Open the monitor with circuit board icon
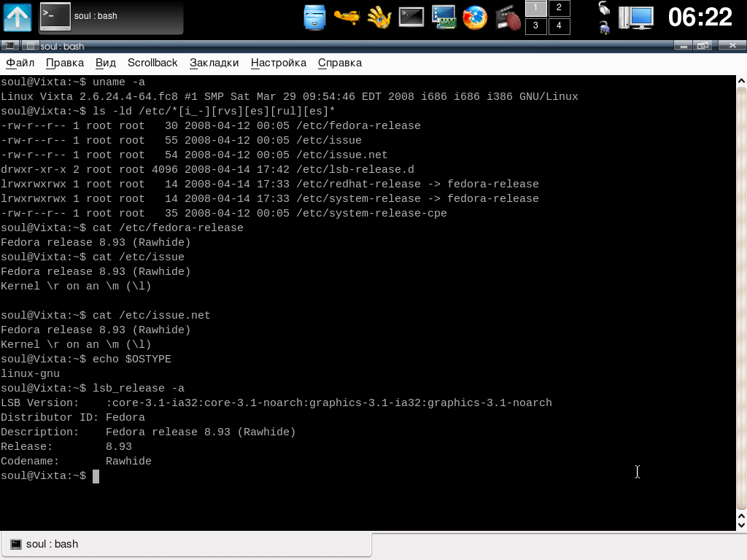 444,17
